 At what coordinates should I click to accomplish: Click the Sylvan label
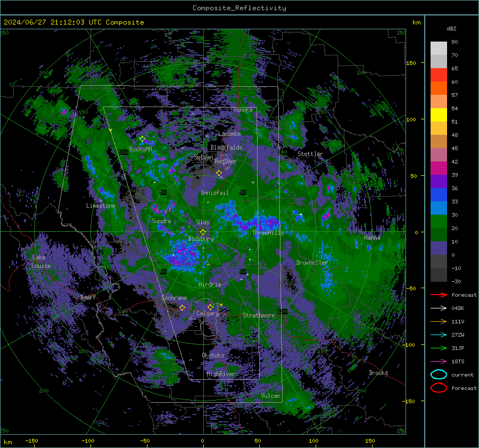tap(203, 157)
